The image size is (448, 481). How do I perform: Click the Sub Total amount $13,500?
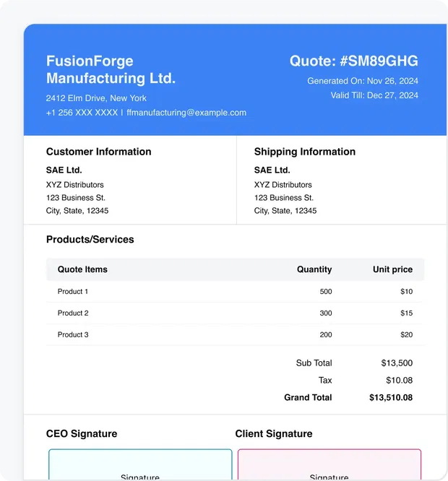pyautogui.click(x=397, y=363)
